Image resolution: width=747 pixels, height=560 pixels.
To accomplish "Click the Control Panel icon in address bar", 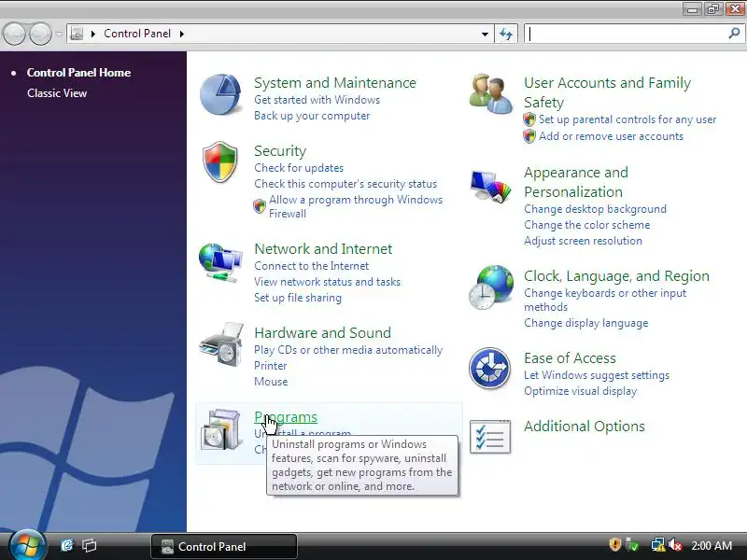I will coord(77,34).
